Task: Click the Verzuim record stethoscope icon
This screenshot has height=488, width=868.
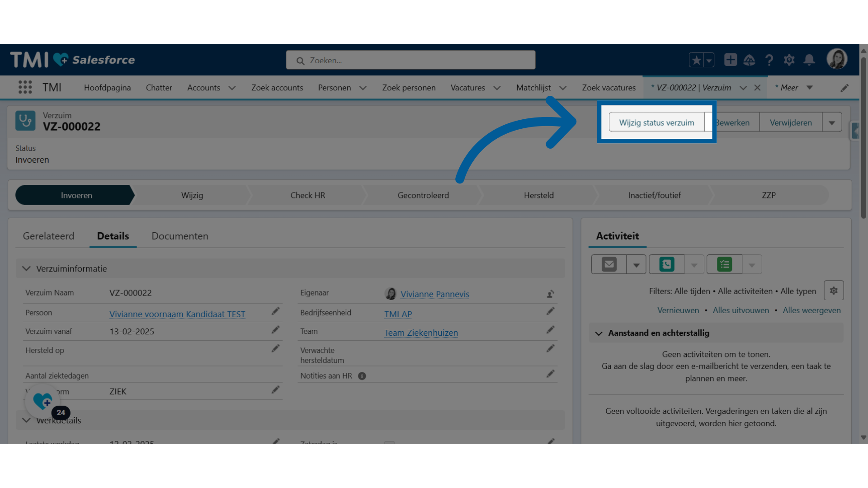Action: tap(25, 121)
